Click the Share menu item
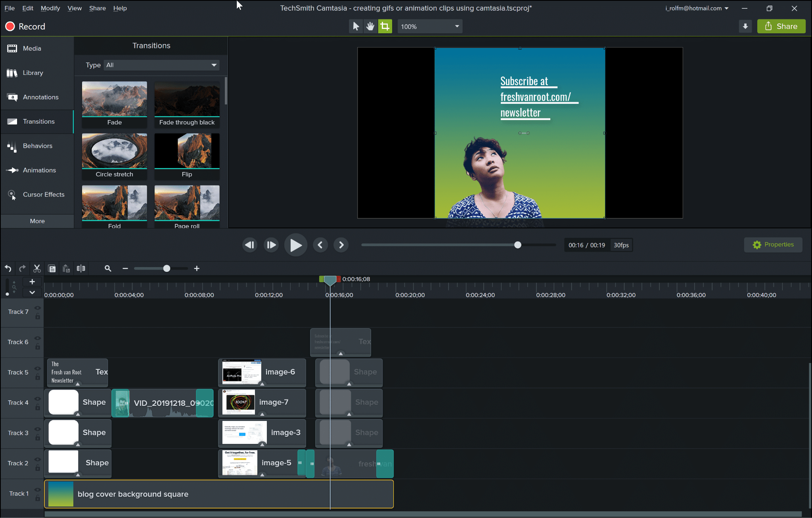Screen dimensions: 812x518 point(97,8)
